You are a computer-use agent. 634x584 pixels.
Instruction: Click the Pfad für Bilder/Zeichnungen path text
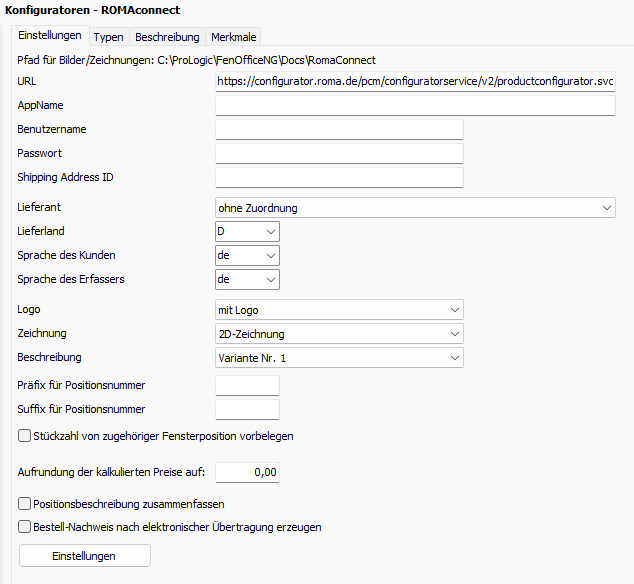point(197,60)
